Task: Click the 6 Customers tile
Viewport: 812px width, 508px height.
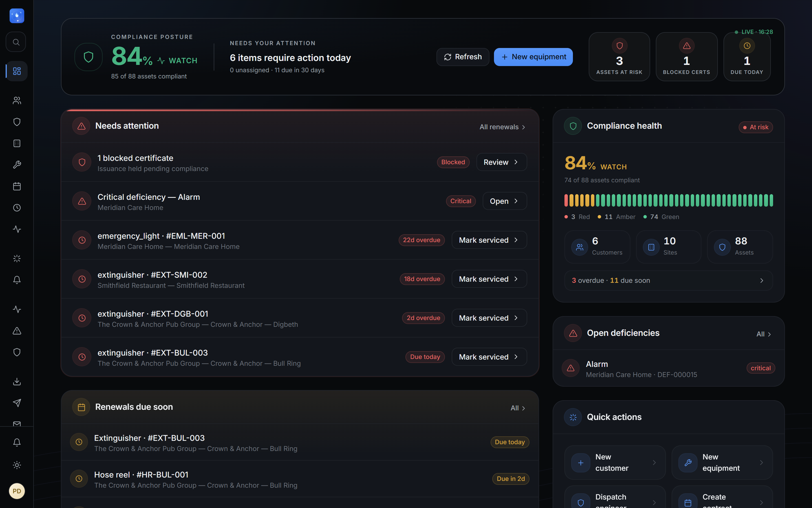Action: click(597, 247)
